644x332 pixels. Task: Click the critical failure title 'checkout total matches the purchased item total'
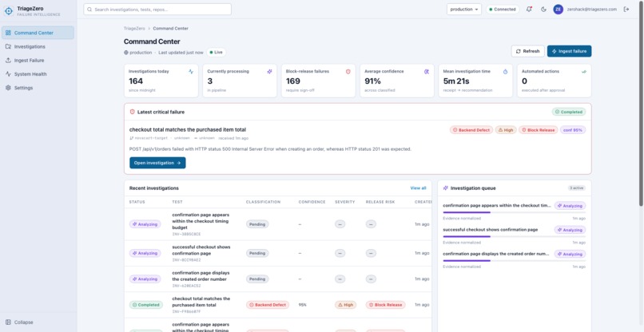tap(188, 129)
